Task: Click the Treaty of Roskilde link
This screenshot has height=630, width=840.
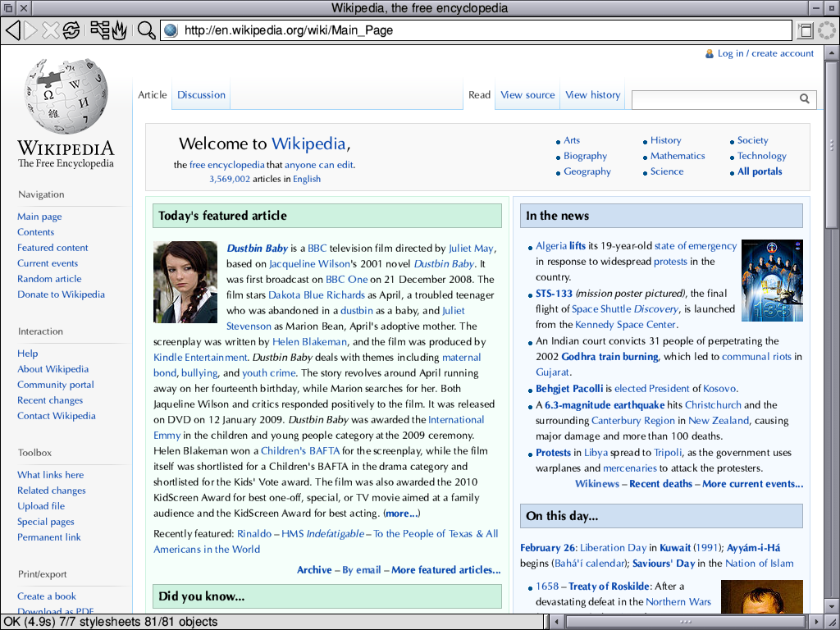Action: pos(609,586)
